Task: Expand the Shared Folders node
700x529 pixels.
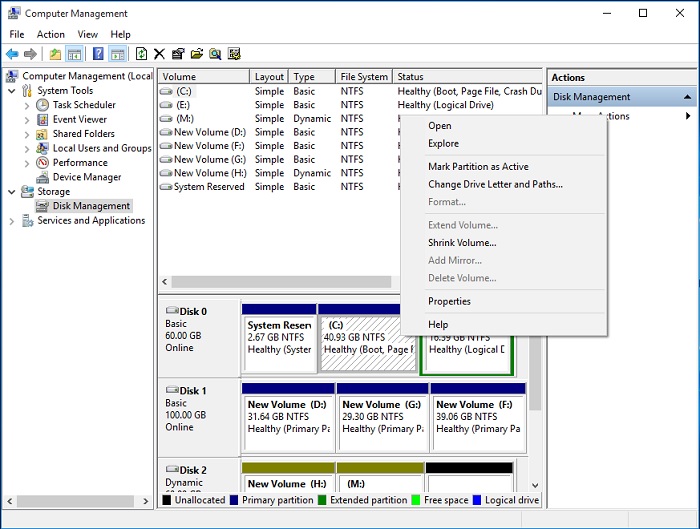Action: coord(27,134)
